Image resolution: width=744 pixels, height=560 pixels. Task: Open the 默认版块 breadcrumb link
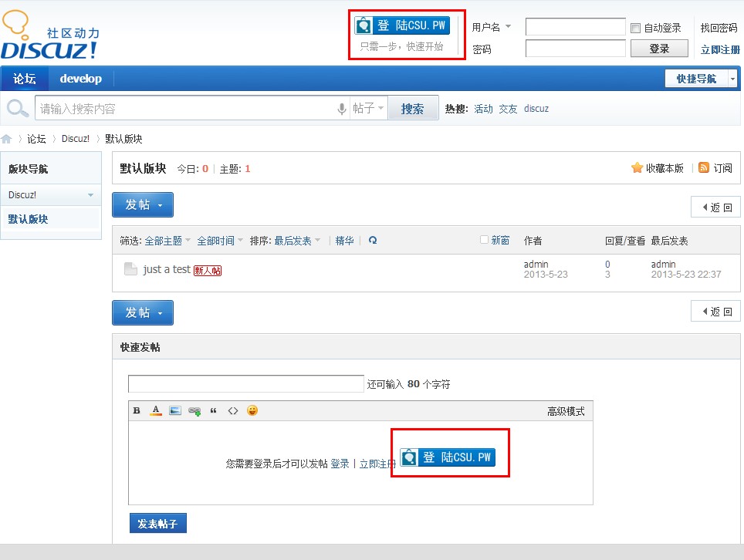point(123,139)
